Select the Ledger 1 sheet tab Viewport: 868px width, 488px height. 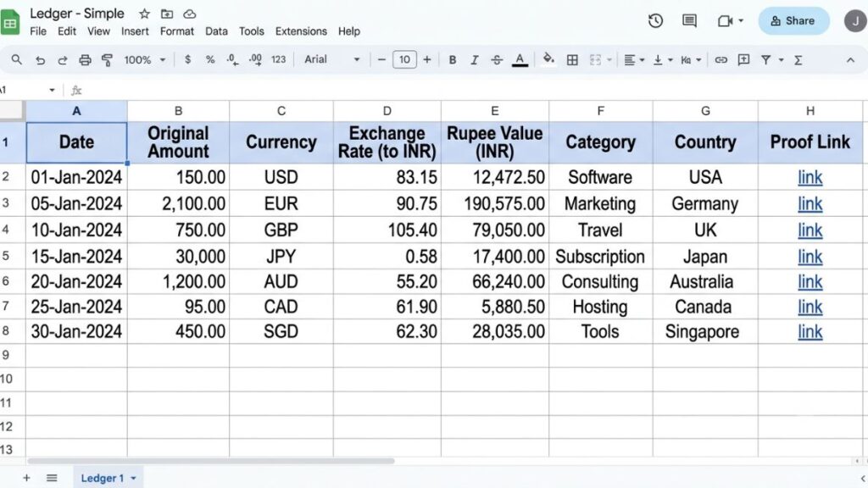point(108,478)
